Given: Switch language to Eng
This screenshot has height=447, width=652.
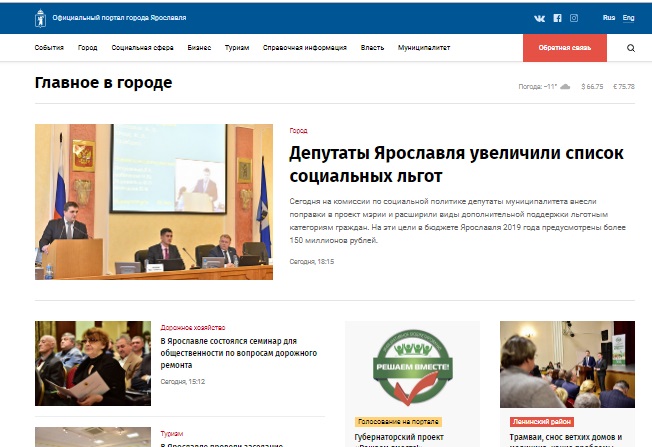Looking at the screenshot, I should (628, 17).
